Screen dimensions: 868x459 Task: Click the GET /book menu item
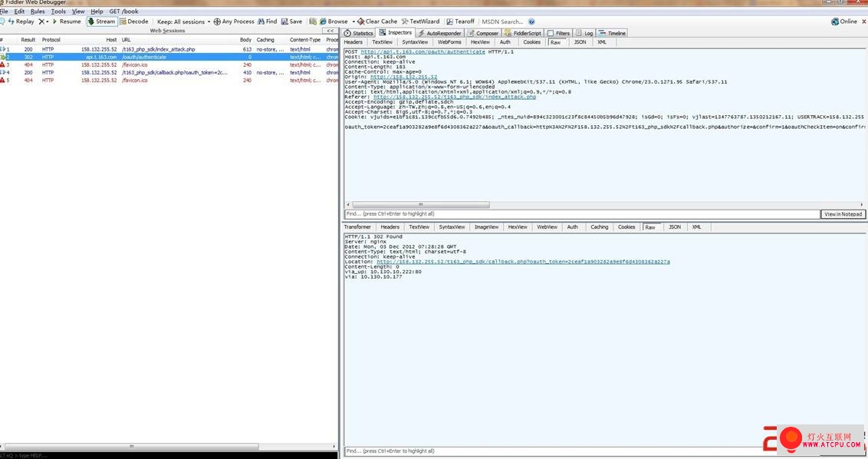coord(124,11)
